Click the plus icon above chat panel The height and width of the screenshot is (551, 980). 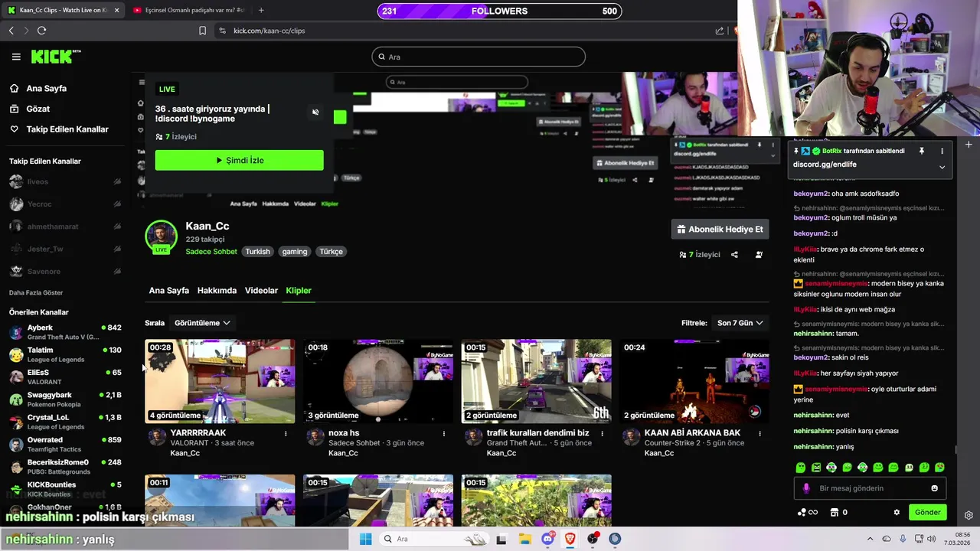click(969, 144)
